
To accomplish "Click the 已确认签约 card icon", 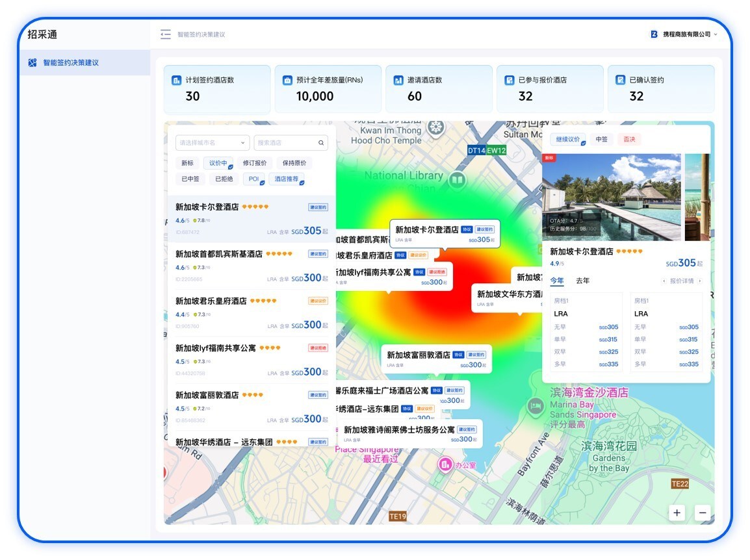I will click(x=620, y=81).
